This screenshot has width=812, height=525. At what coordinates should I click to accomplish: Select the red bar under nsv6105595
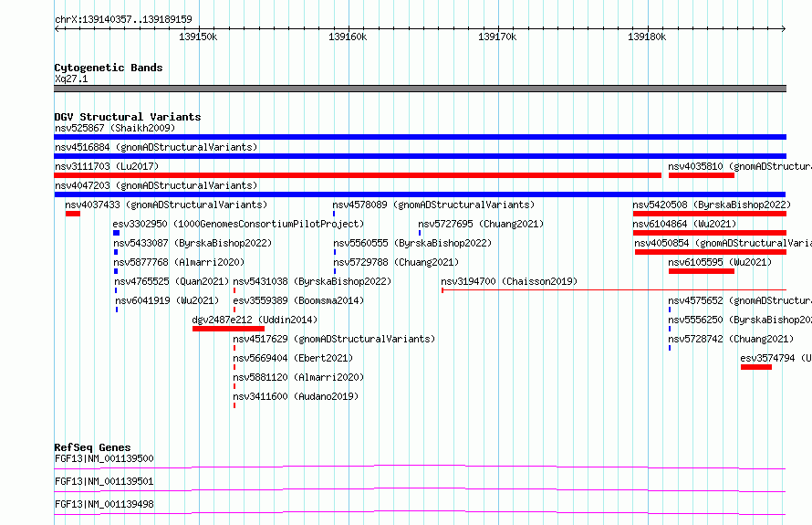coord(702,271)
